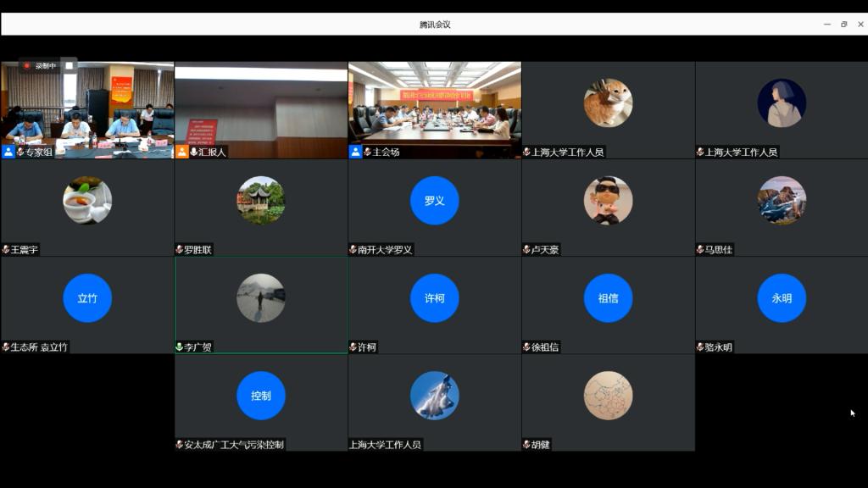Click the blue host icon beside 专家组
This screenshot has width=868, height=488.
pyautogui.click(x=8, y=152)
